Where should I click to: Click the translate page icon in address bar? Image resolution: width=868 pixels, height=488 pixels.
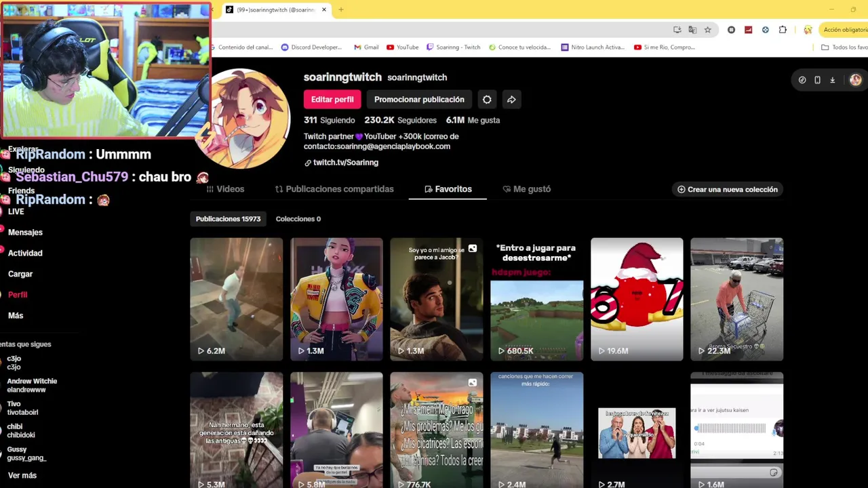click(692, 30)
